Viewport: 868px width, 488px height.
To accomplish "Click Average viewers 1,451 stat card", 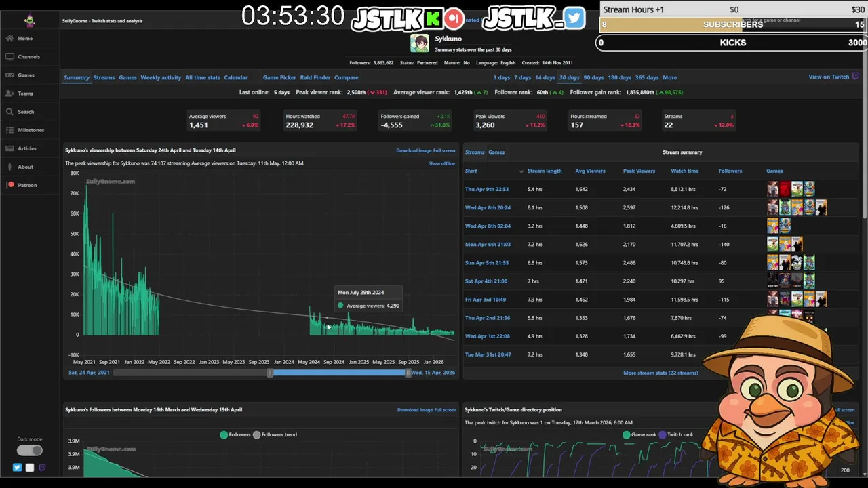I will [x=224, y=121].
